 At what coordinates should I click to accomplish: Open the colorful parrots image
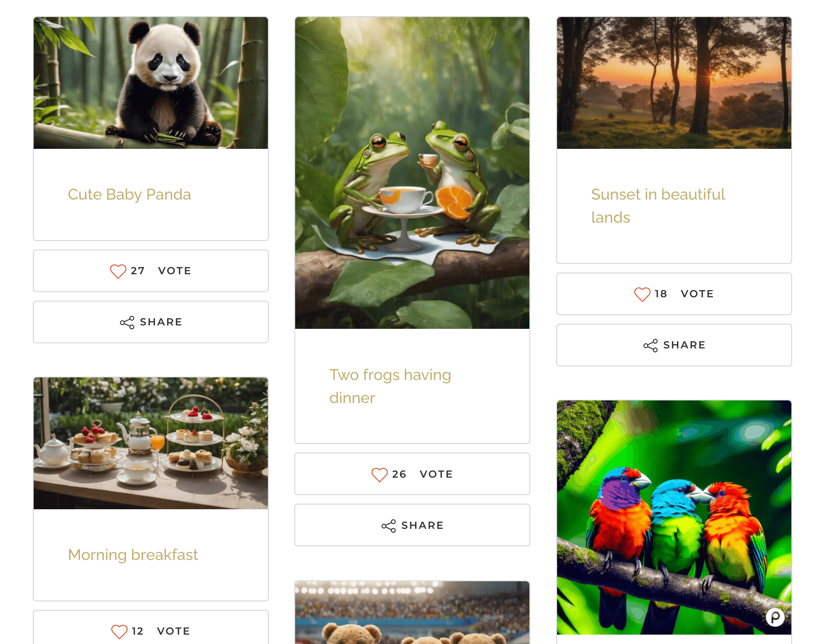click(674, 517)
